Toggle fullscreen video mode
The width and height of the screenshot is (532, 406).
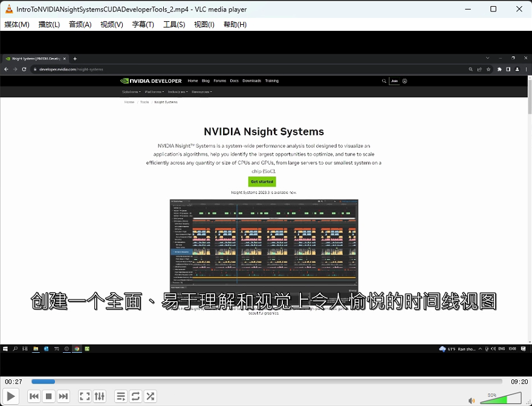point(85,396)
